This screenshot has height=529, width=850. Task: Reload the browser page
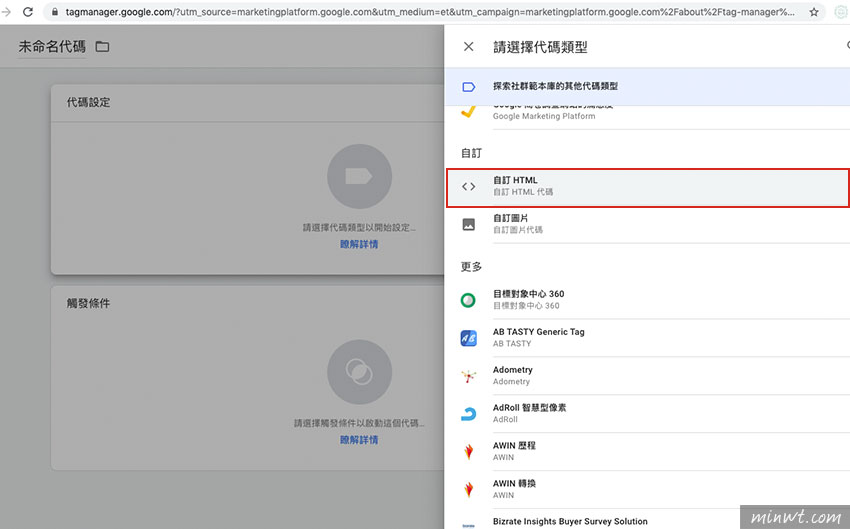point(28,12)
